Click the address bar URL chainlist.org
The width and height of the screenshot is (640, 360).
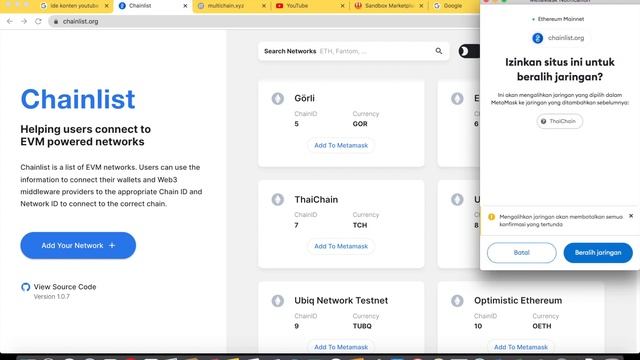tap(80, 21)
